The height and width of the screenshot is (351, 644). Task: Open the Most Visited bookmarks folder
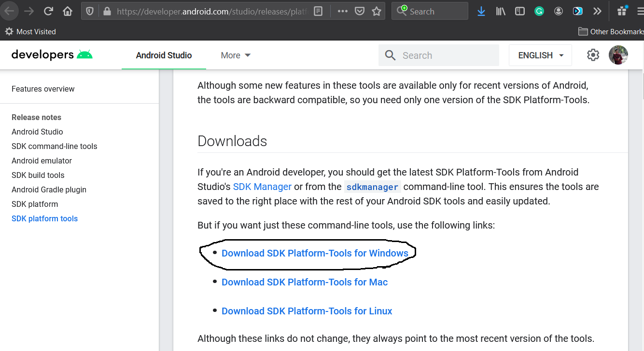[30, 32]
